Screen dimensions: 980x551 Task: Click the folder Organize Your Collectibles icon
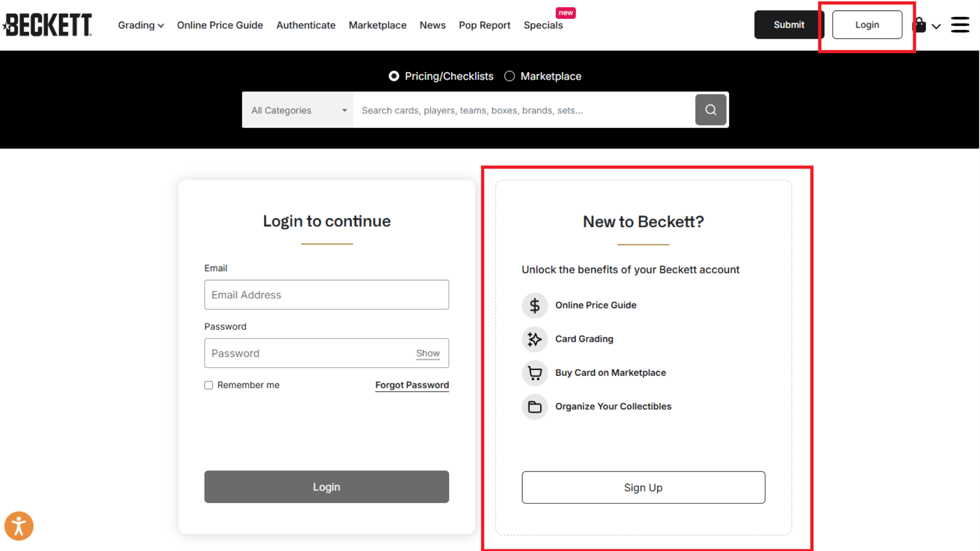pos(535,407)
